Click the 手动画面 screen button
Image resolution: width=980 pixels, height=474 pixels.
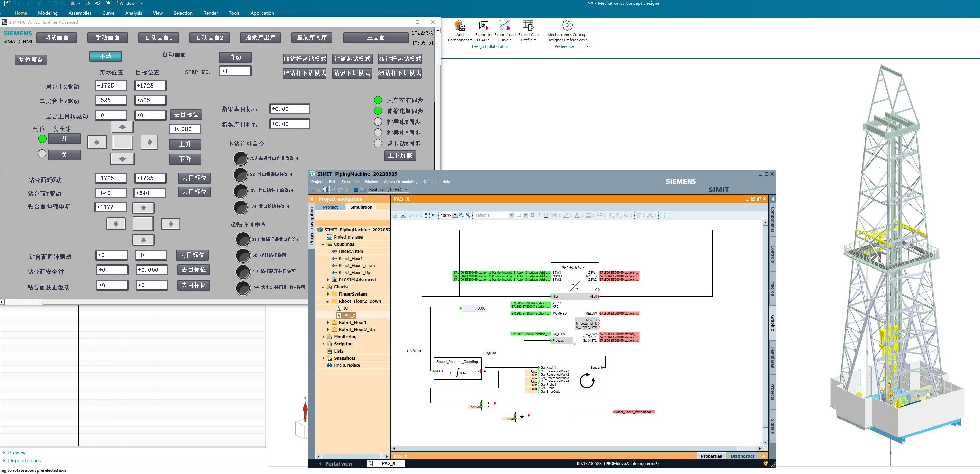coord(107,38)
